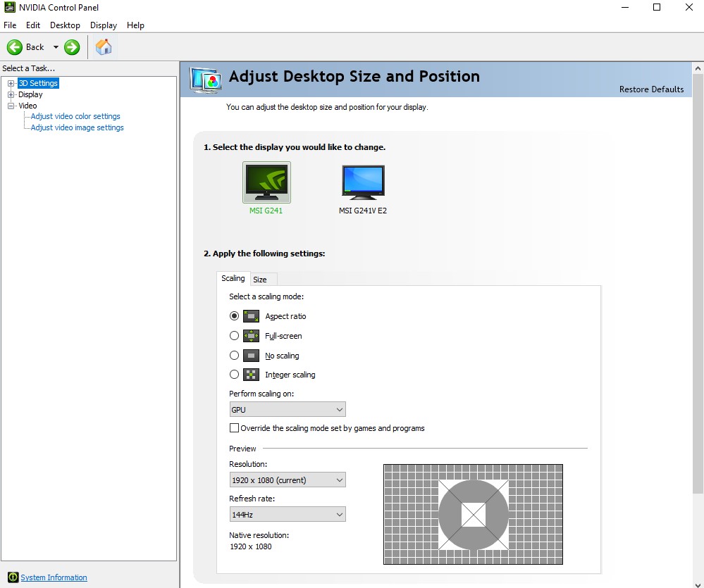Select the Aspect ratio radio button

click(234, 315)
